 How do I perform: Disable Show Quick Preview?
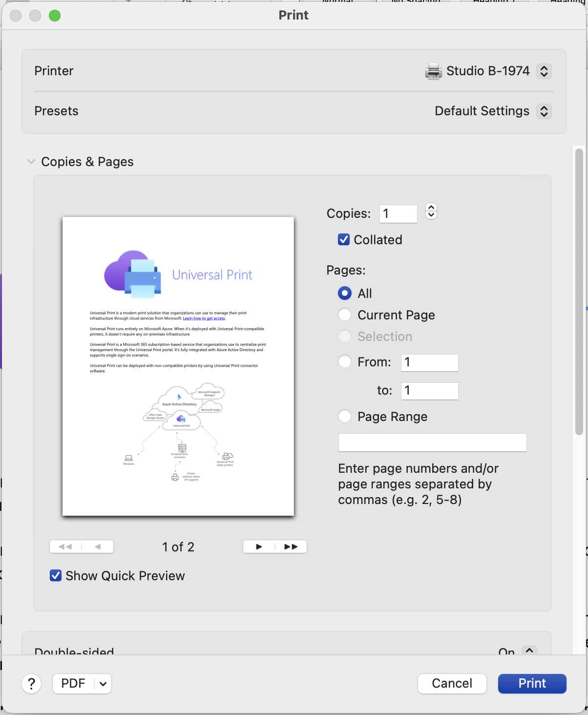55,576
